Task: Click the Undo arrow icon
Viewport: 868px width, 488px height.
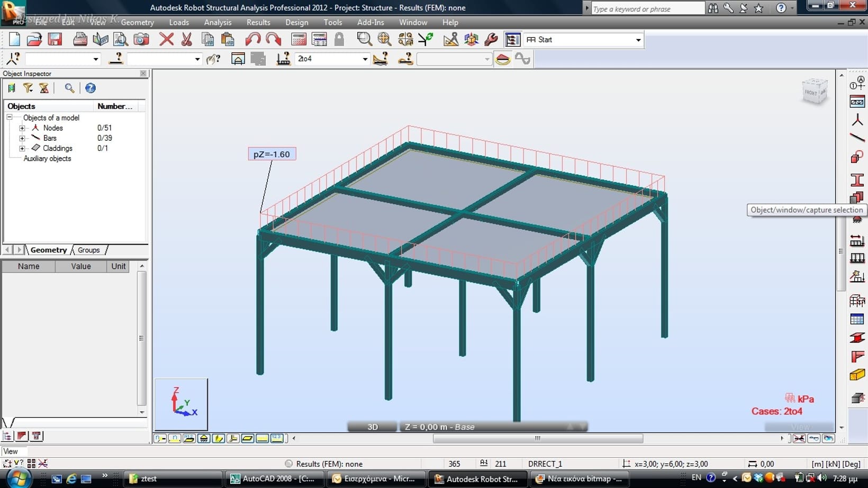Action: [x=252, y=40]
